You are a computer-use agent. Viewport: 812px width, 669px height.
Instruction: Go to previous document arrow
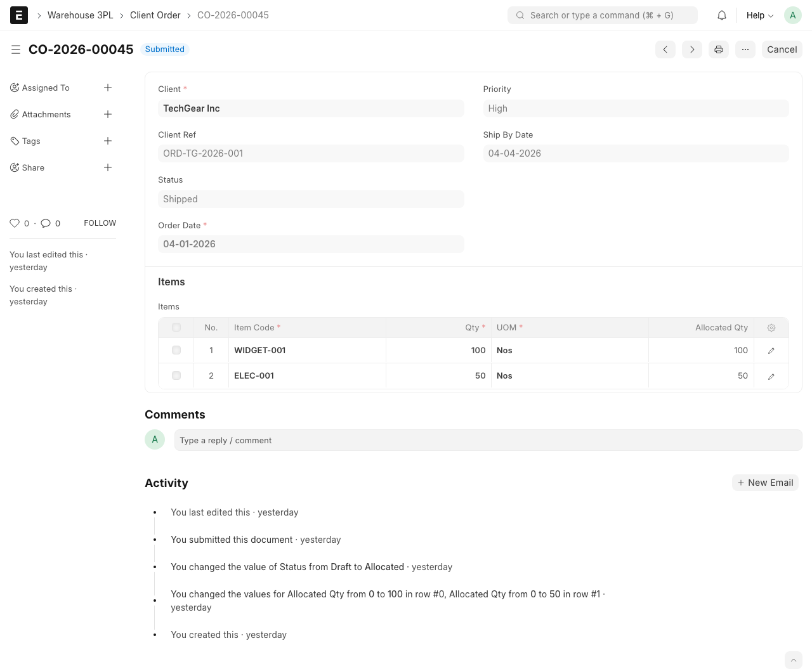coord(665,49)
